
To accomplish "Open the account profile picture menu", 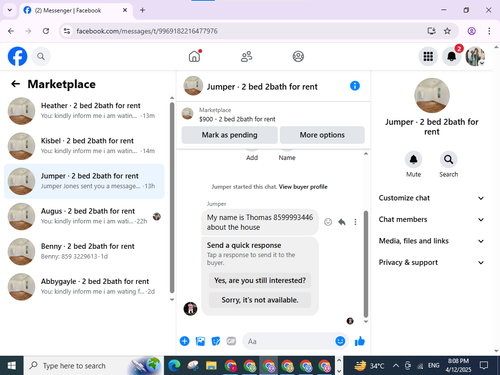I will pyautogui.click(x=475, y=56).
